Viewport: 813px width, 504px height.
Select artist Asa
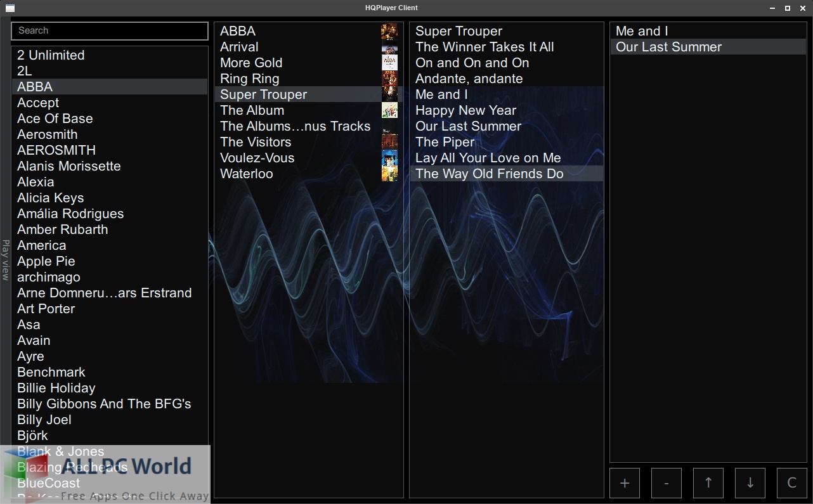pos(110,325)
